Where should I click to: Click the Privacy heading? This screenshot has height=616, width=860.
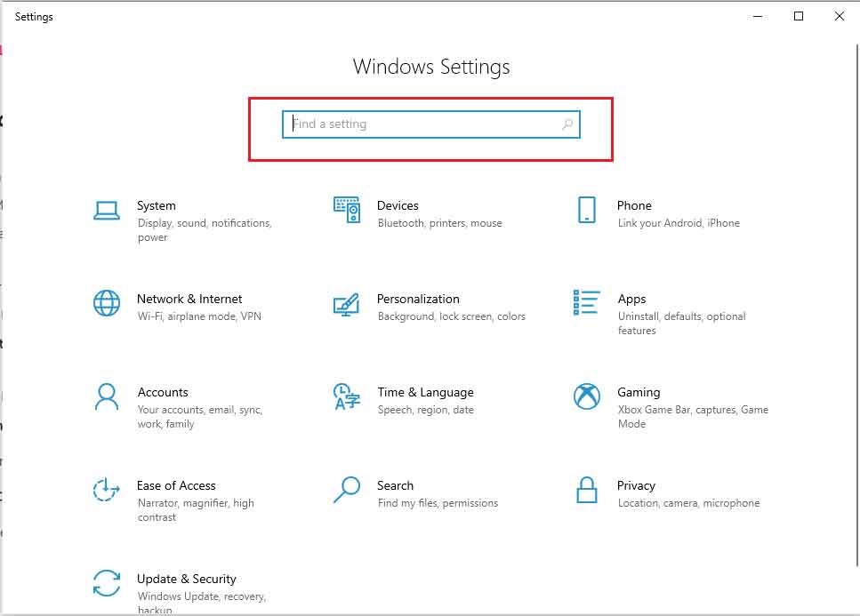[636, 485]
